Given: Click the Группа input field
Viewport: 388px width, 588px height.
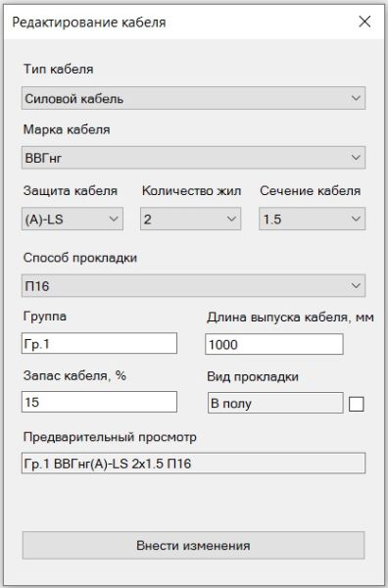Looking at the screenshot, I should pos(99,343).
